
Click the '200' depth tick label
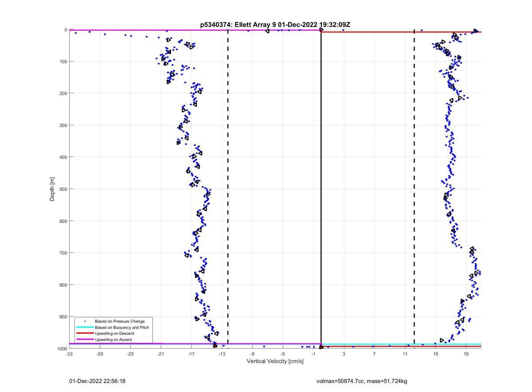(63, 93)
